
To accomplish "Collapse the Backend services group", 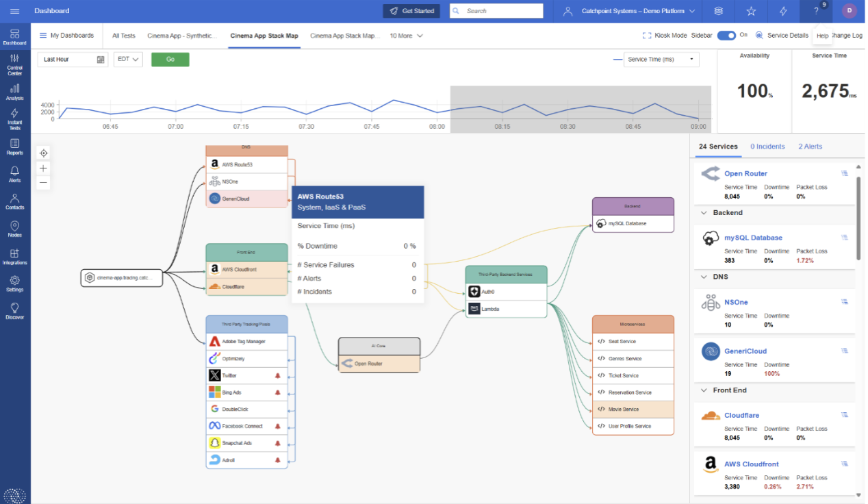I will (704, 213).
